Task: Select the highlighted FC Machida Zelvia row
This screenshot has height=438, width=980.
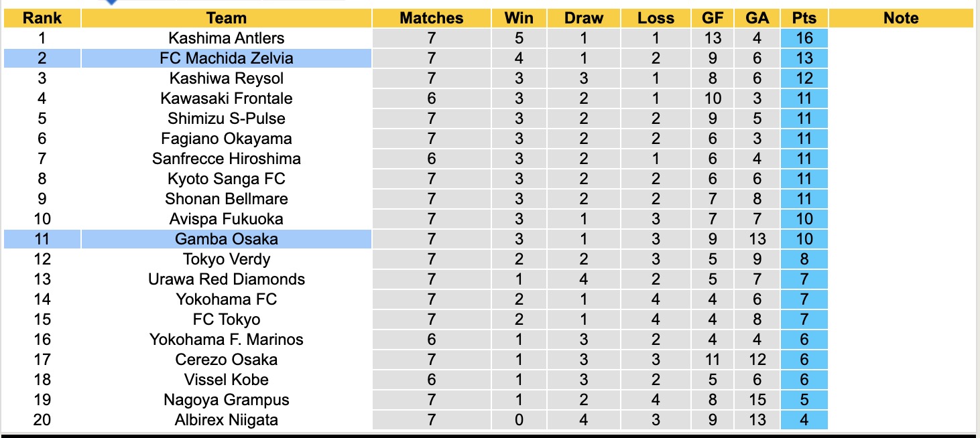Action: [227, 58]
